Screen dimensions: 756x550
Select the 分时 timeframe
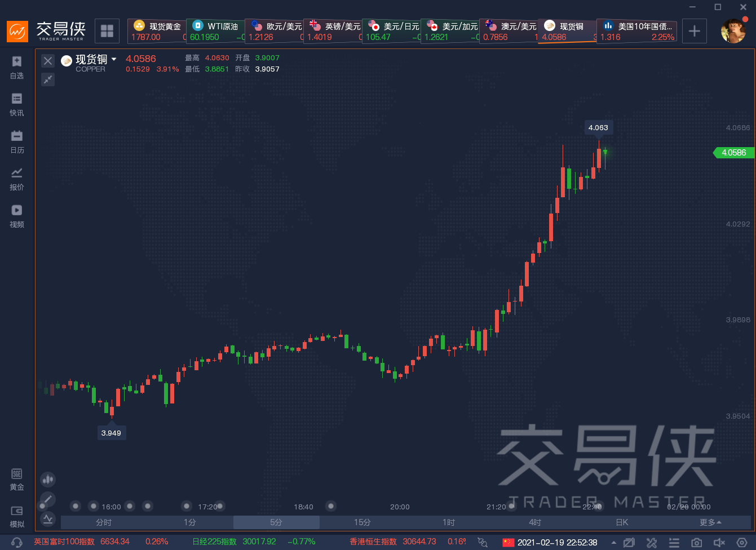pos(104,522)
